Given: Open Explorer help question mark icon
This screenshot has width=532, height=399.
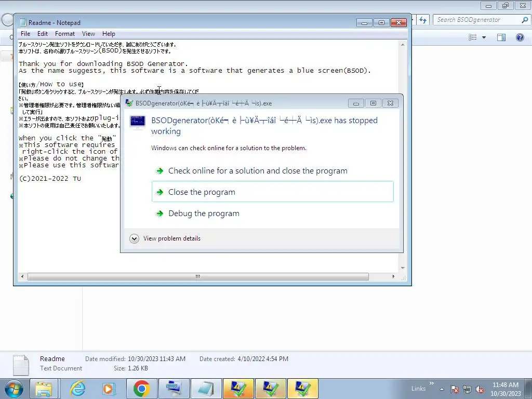Looking at the screenshot, I should [520, 37].
